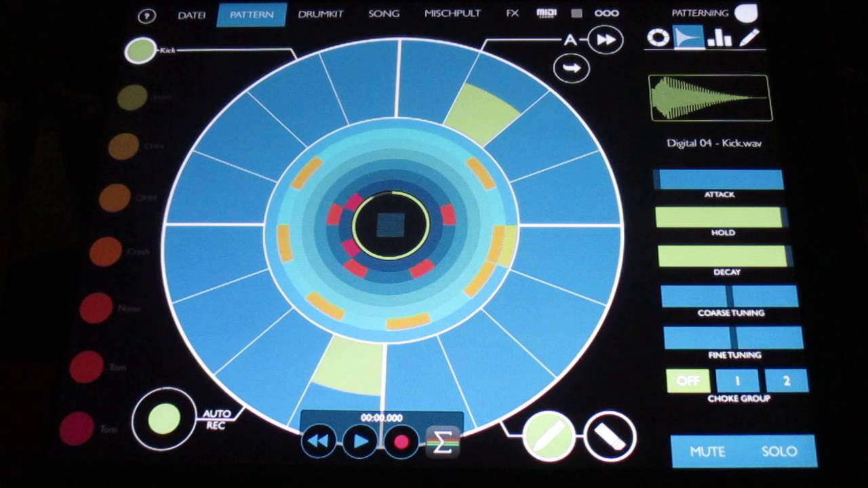This screenshot has height=488, width=868.
Task: Toggle the lit green step in upper outer ring
Action: click(482, 114)
